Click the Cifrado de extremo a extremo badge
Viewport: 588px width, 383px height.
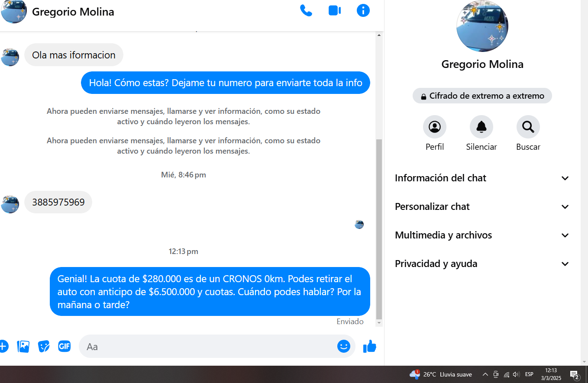click(x=482, y=96)
